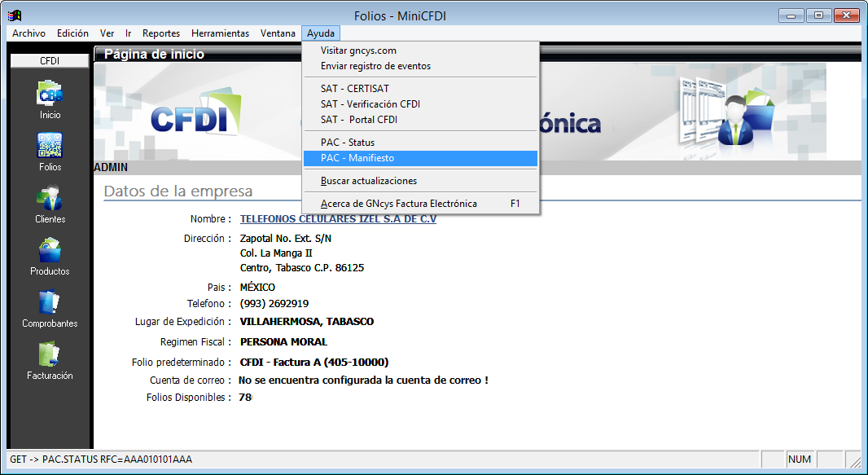The height and width of the screenshot is (475, 868).
Task: Choose Visitar gncys.com
Action: pos(421,51)
